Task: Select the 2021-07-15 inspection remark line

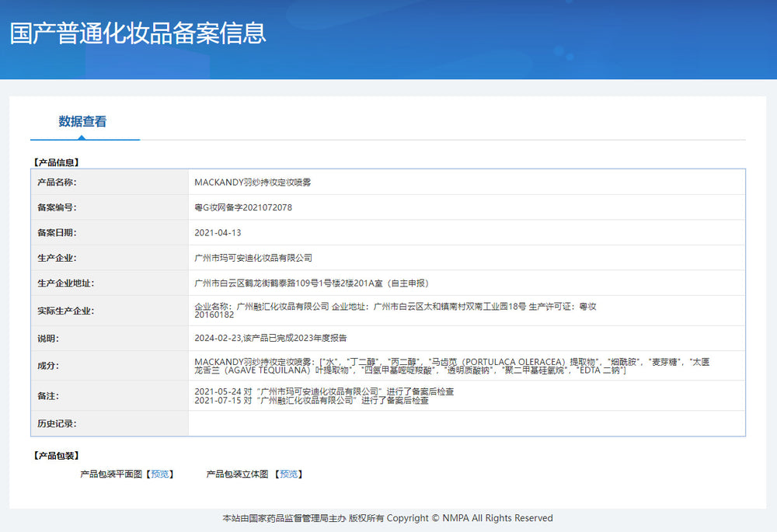Action: [x=312, y=400]
